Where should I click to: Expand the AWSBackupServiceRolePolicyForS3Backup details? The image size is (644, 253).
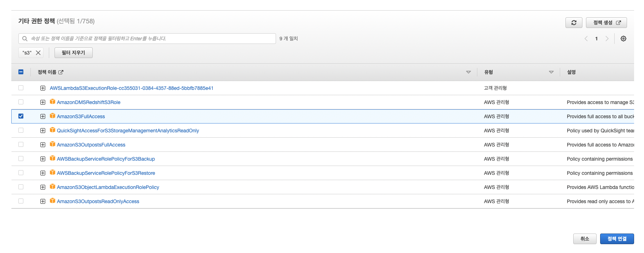point(43,159)
